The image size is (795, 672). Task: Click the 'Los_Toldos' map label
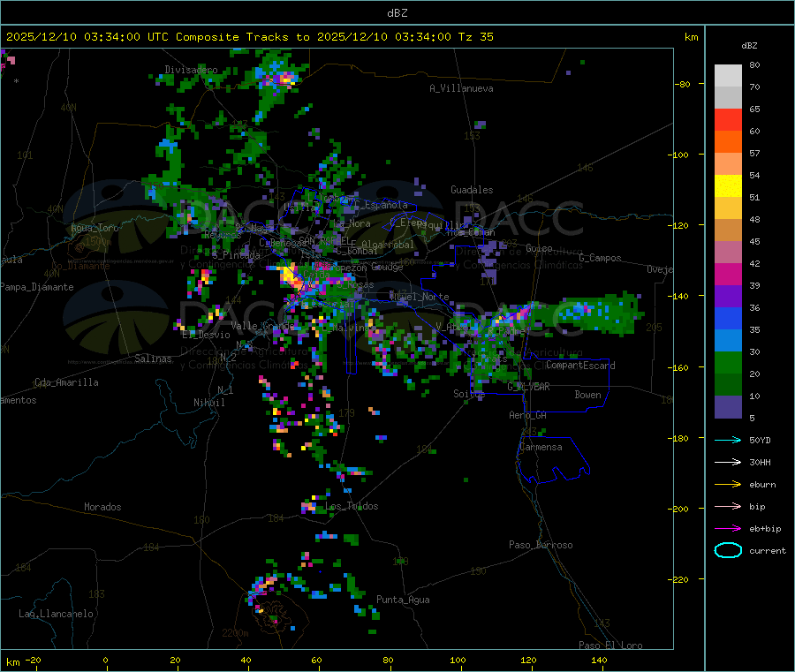352,506
